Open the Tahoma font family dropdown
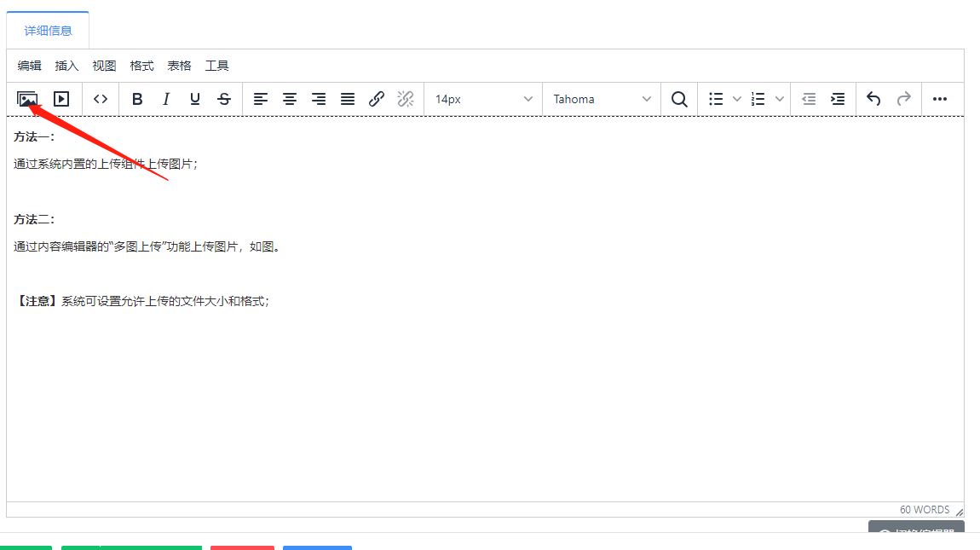The width and height of the screenshot is (980, 550). 602,99
